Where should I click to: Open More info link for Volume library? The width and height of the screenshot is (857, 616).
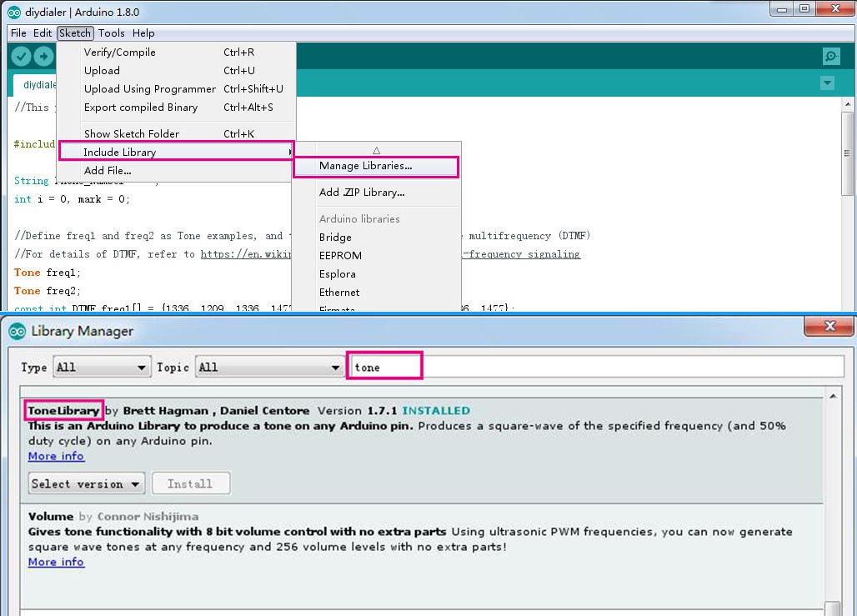pos(56,562)
